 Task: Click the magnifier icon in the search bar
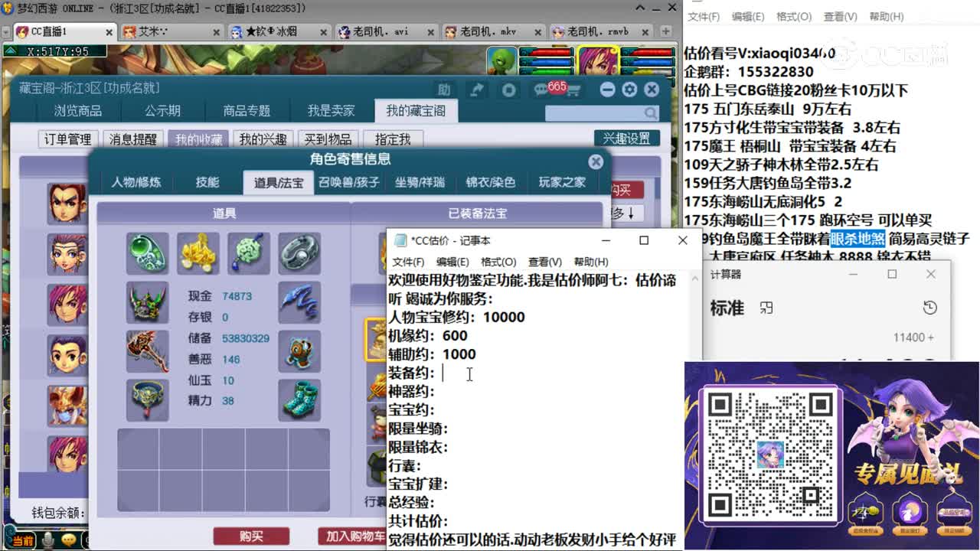(651, 112)
